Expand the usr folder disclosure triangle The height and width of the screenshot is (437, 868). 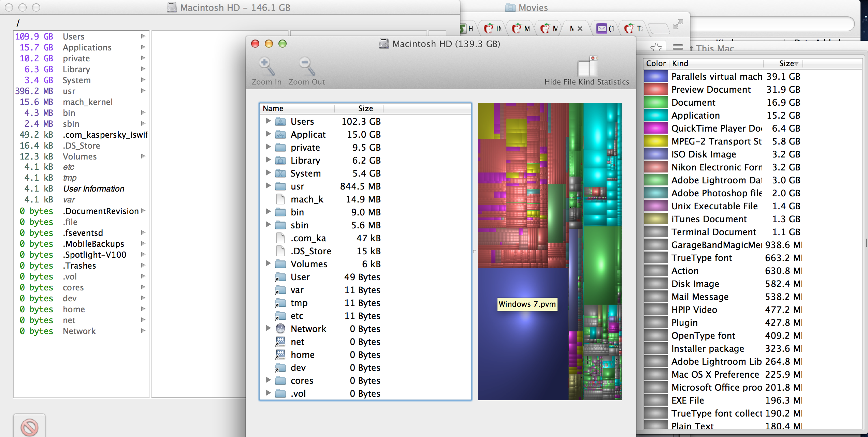[x=268, y=185]
